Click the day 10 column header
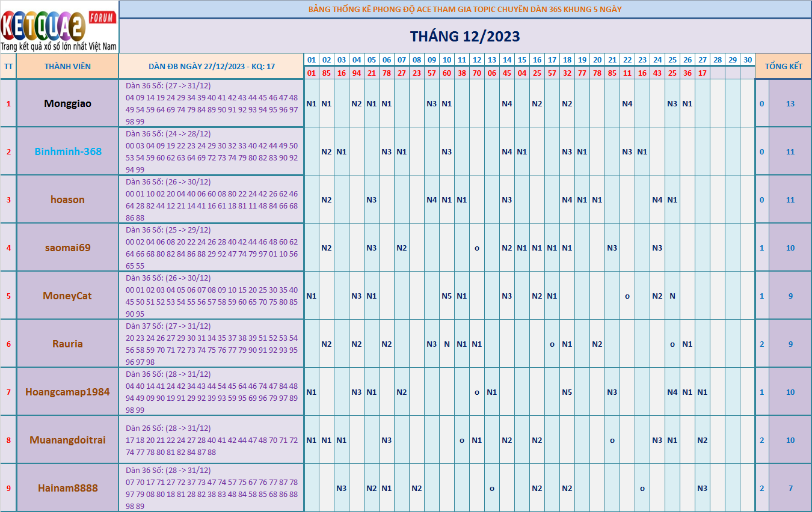The height and width of the screenshot is (512, 812). pos(447,60)
